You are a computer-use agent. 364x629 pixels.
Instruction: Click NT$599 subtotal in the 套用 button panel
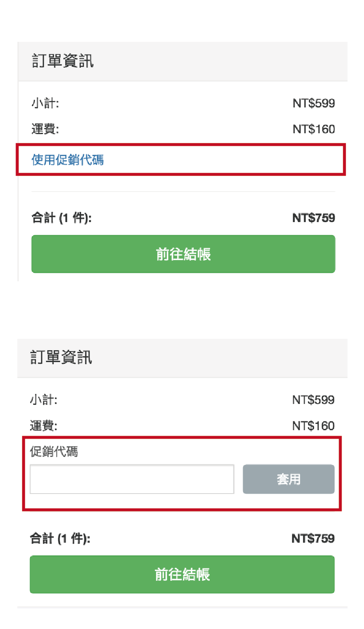[313, 400]
